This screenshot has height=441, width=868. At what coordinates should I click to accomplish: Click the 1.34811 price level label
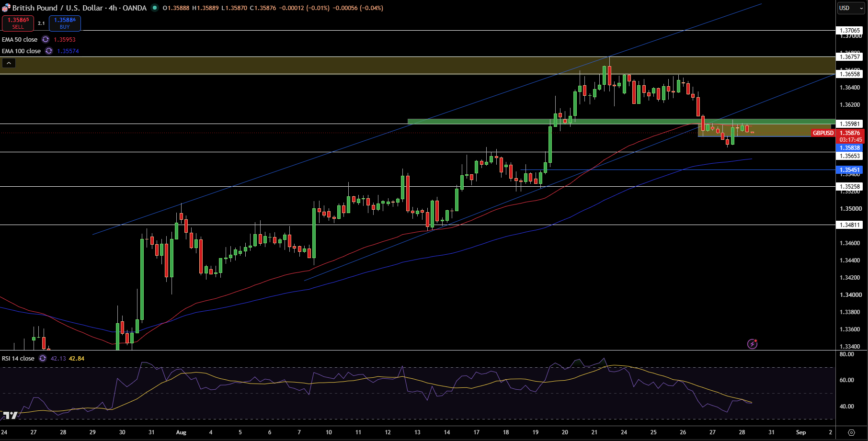click(x=850, y=225)
